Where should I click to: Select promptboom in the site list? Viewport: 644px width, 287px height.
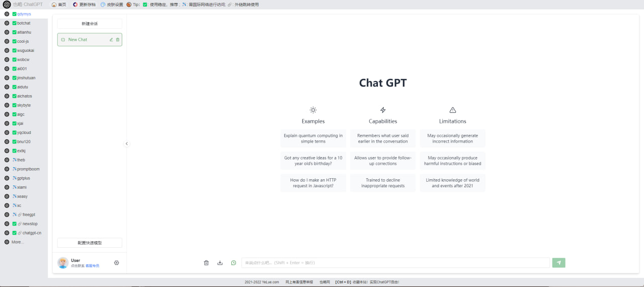click(24, 169)
